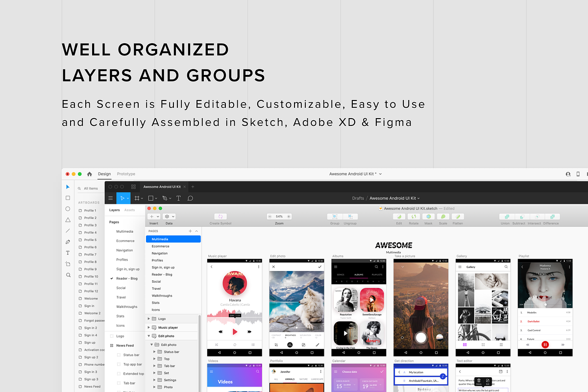Open the Layers tab in Figma
588x392 pixels.
click(x=114, y=210)
